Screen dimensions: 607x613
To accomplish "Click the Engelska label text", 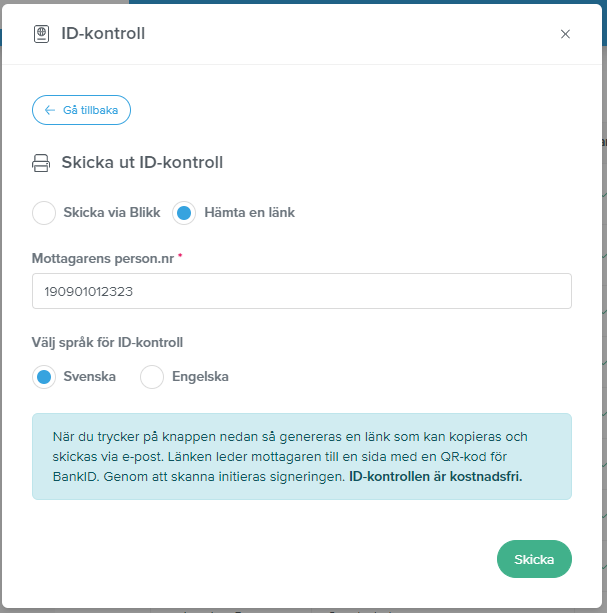I will coord(201,377).
